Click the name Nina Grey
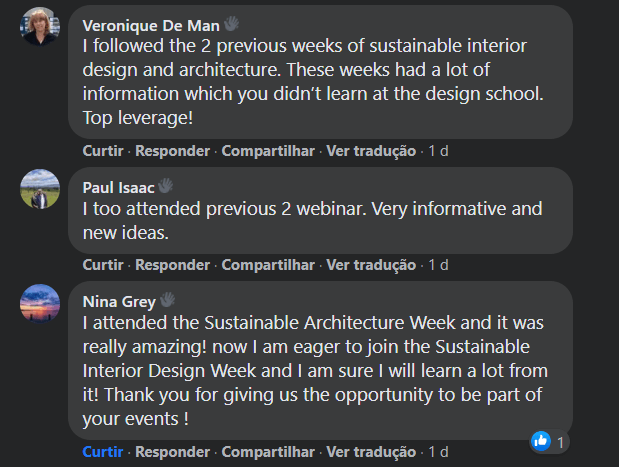The height and width of the screenshot is (467, 619). (x=119, y=300)
